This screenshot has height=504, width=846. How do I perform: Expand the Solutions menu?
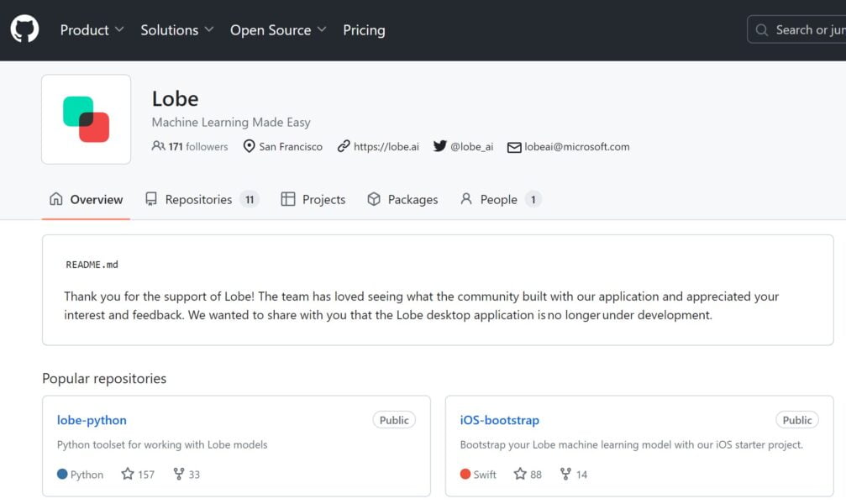(x=177, y=30)
